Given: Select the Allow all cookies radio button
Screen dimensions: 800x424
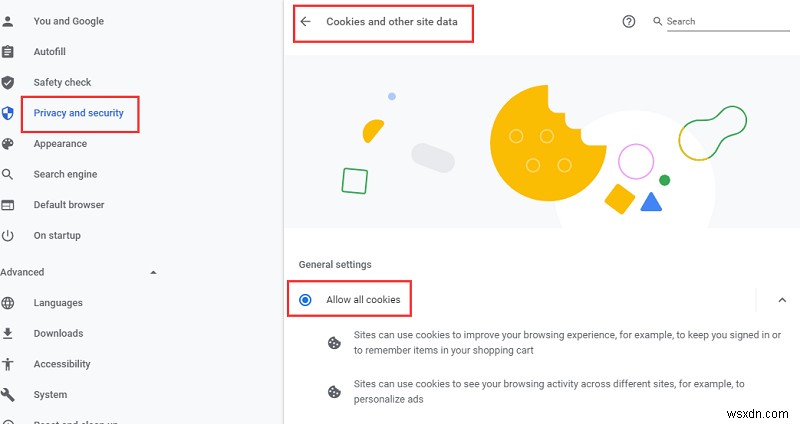Looking at the screenshot, I should (x=305, y=300).
